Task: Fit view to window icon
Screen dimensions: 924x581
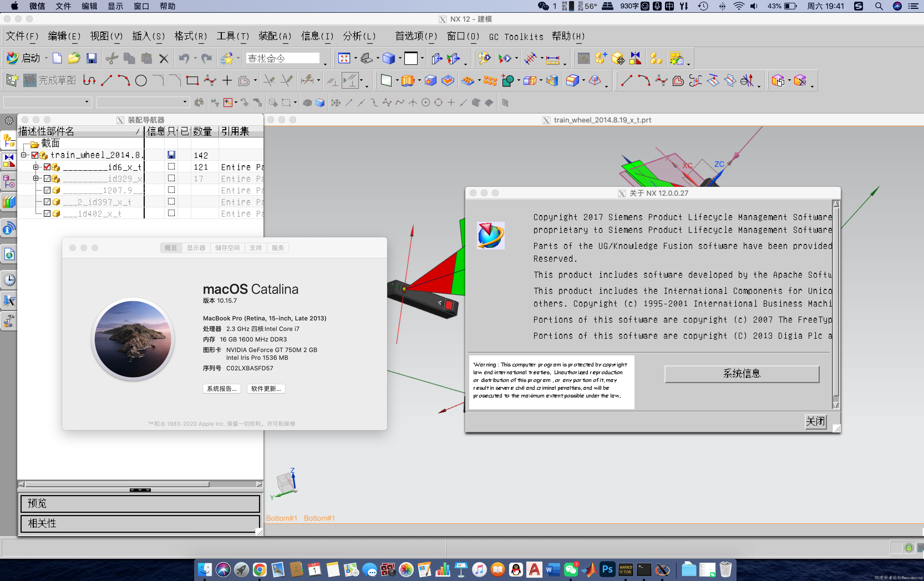Action: pyautogui.click(x=344, y=58)
